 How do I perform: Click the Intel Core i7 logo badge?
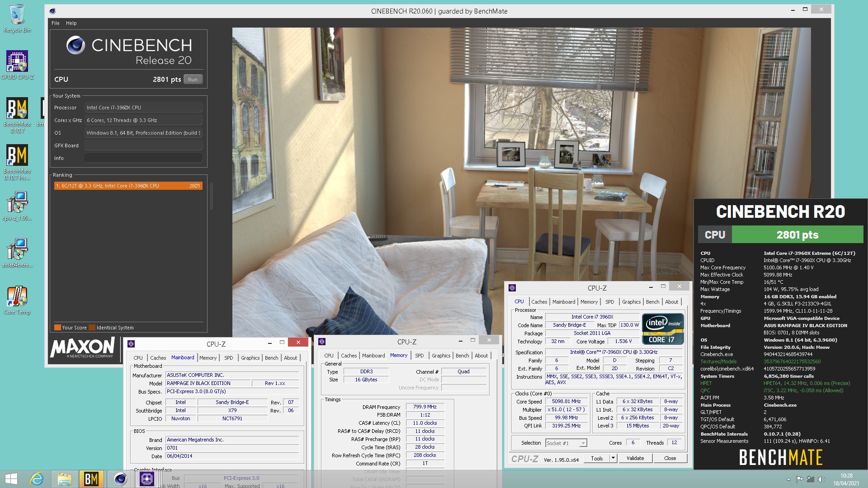[663, 329]
